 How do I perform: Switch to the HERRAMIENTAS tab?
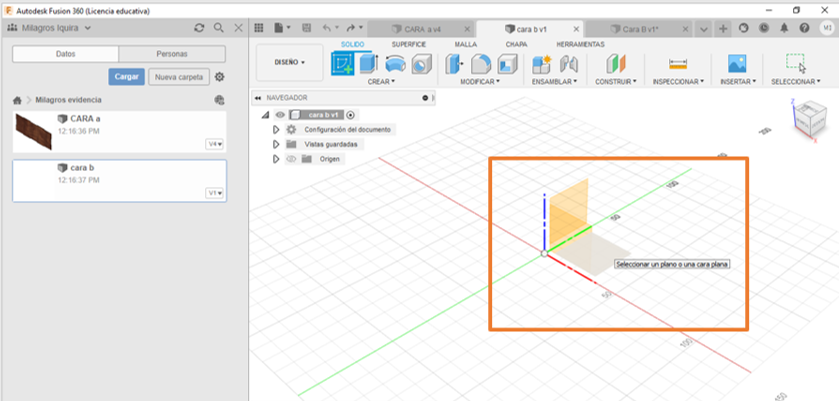(x=580, y=44)
